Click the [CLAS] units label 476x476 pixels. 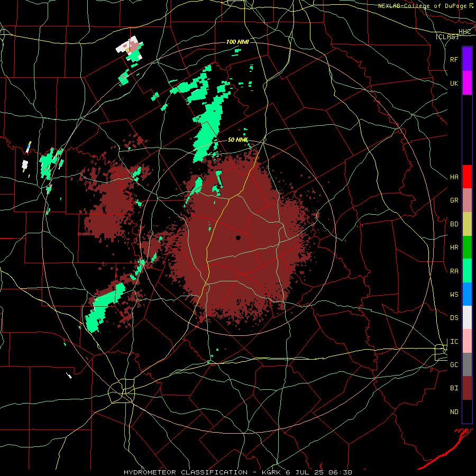[447, 36]
